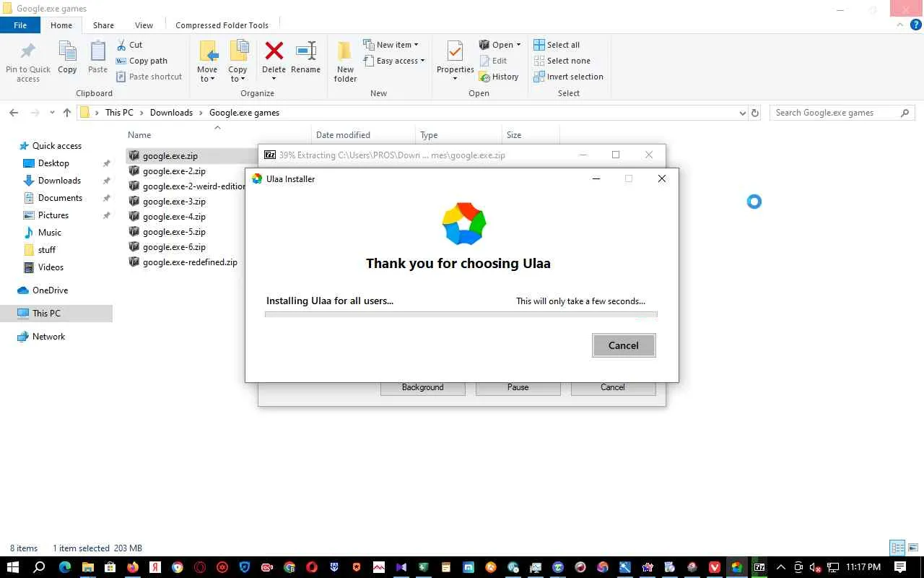Click Select all in Select group

click(x=557, y=45)
